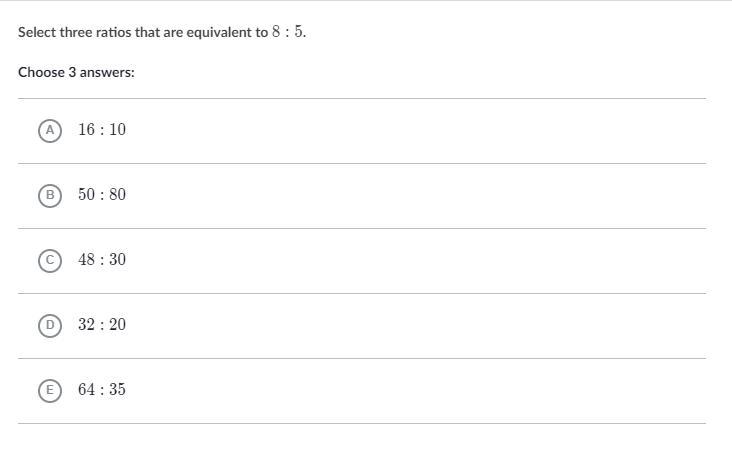The image size is (732, 462).
Task: Select the circle labeled C
Action: (x=50, y=260)
